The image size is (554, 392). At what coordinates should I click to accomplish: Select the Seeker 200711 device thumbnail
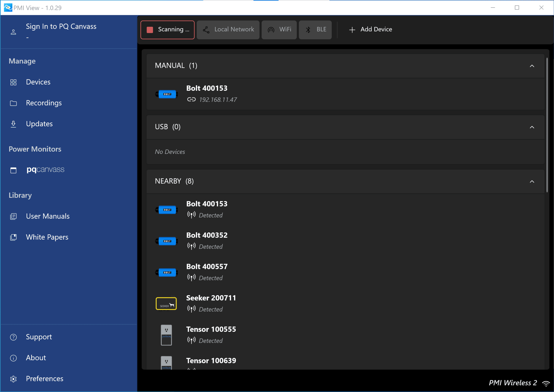point(166,303)
